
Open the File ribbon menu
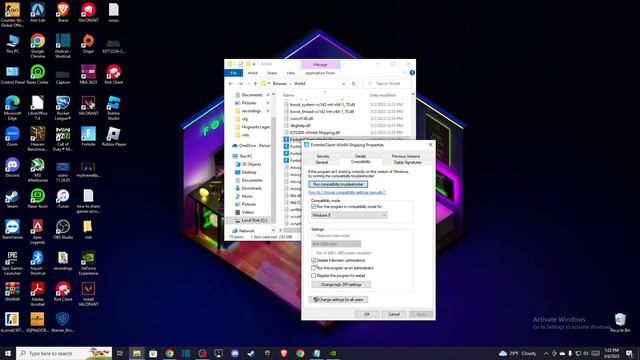[x=233, y=73]
